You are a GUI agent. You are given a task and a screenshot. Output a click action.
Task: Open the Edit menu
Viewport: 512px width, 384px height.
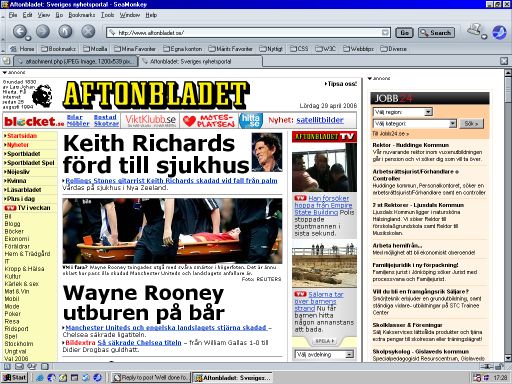click(x=27, y=15)
